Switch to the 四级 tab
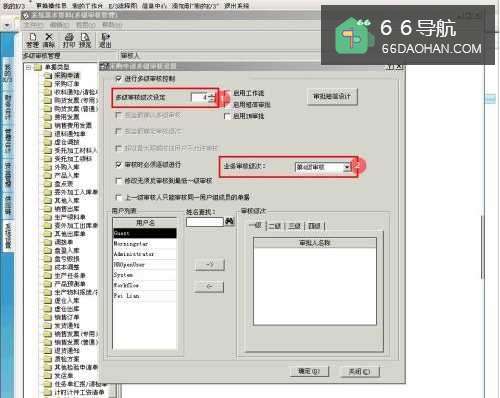 314,226
